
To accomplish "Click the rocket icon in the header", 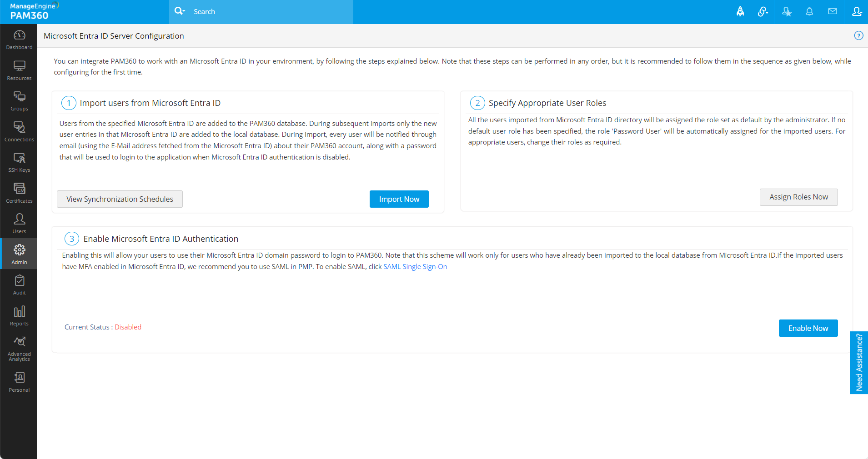I will pyautogui.click(x=740, y=12).
